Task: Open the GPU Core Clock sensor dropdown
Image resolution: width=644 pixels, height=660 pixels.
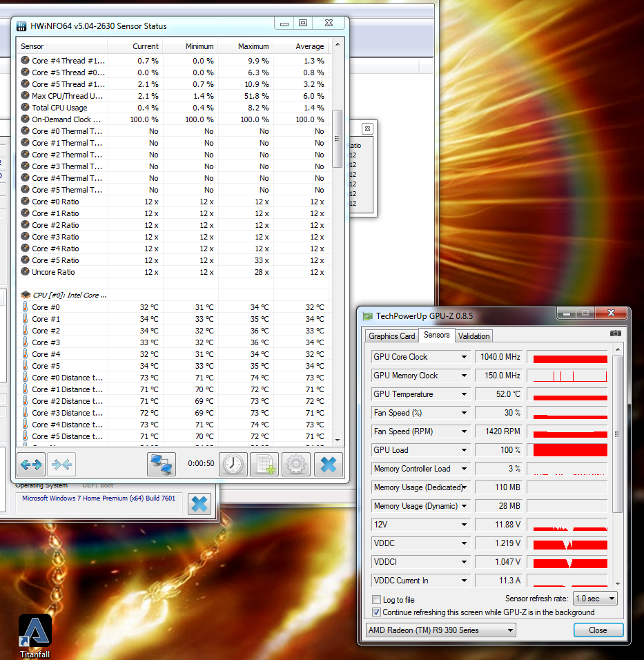Action: [464, 357]
